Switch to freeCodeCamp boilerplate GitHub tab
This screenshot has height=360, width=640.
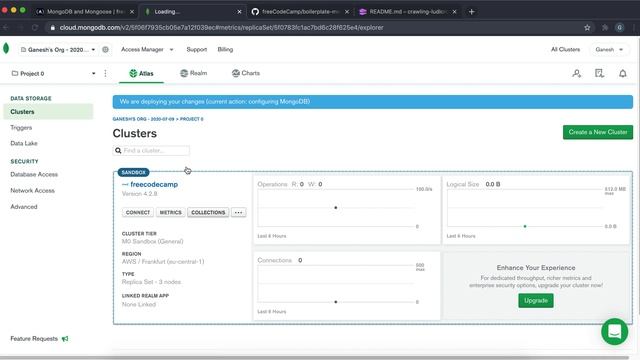300,11
